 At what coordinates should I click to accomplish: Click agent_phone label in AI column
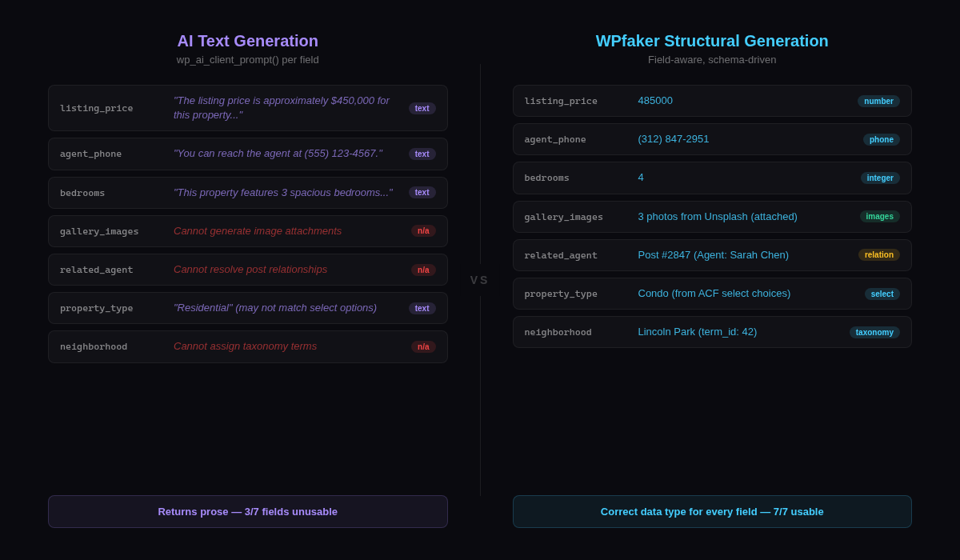click(x=91, y=154)
